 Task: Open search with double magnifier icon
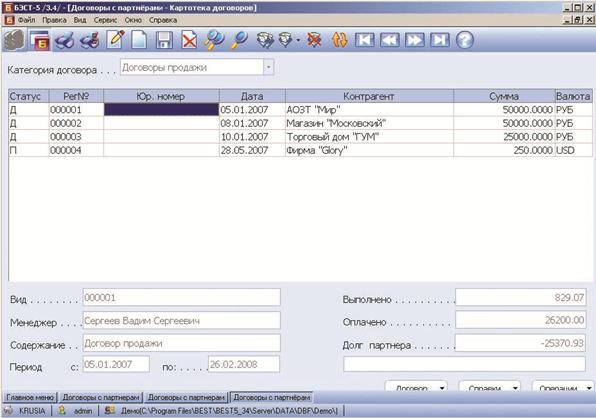coord(214,40)
